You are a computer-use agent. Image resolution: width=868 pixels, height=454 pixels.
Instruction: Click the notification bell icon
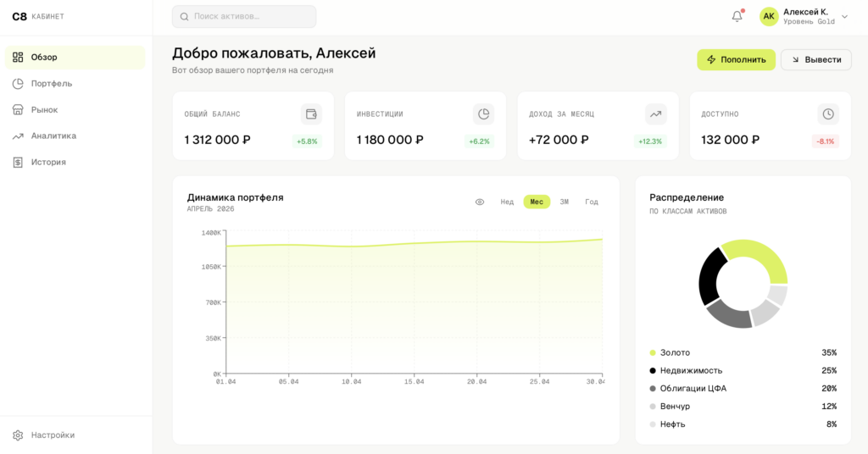pos(737,16)
